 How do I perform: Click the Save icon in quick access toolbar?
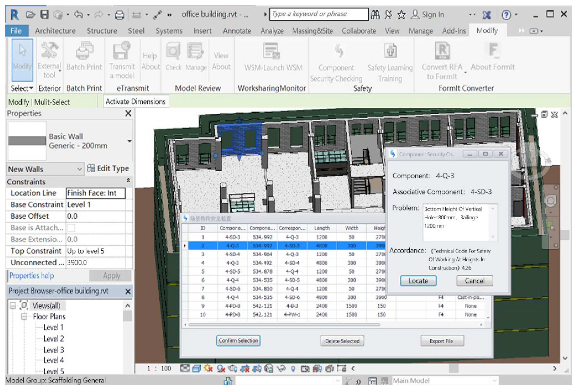point(44,15)
